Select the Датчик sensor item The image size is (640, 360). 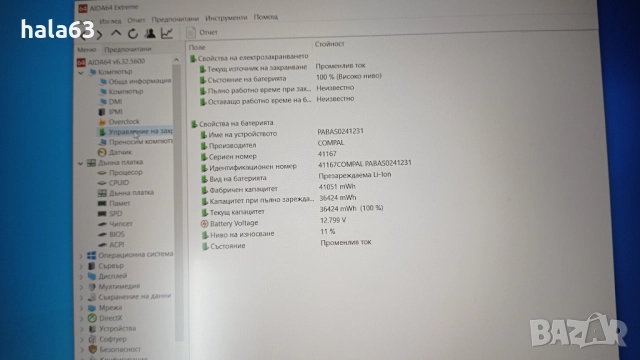tap(115, 152)
